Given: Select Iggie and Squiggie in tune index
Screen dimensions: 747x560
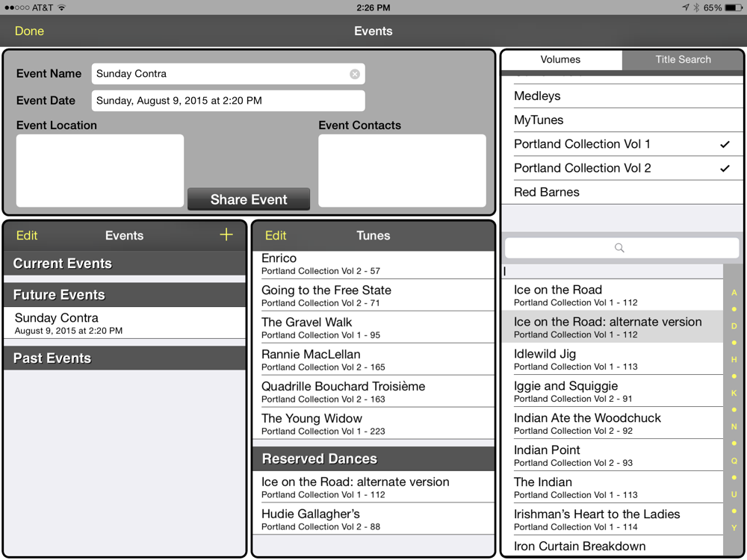Looking at the screenshot, I should point(613,391).
